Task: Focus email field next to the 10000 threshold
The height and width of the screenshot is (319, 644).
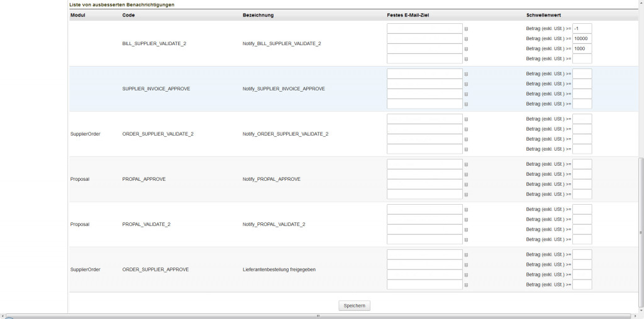Action: [x=425, y=38]
